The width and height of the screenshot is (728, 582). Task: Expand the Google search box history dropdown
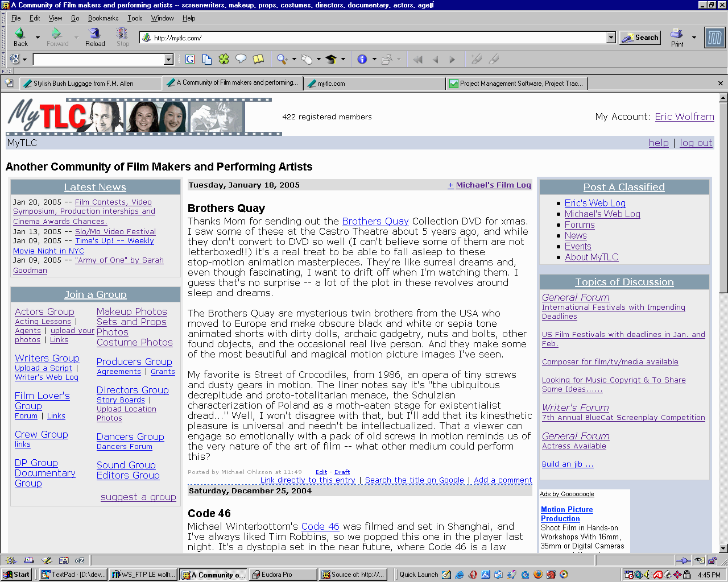click(x=168, y=60)
